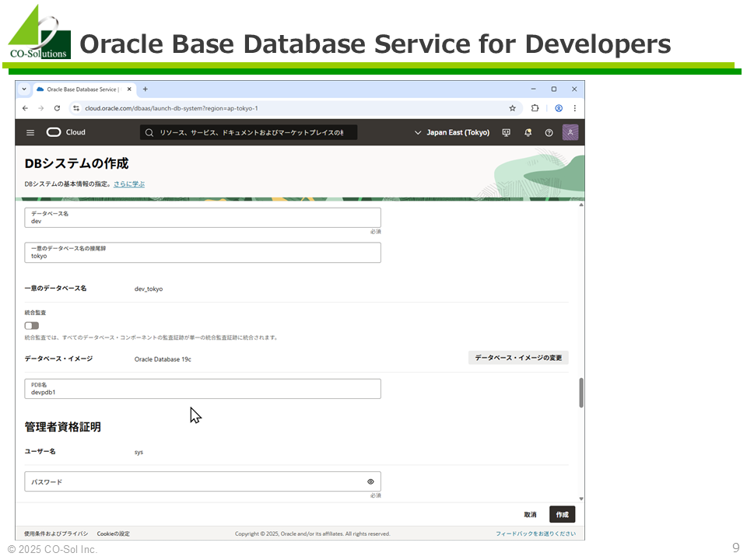Image resolution: width=747 pixels, height=560 pixels.
Task: Open the Chrome profile icon
Action: pyautogui.click(x=559, y=109)
